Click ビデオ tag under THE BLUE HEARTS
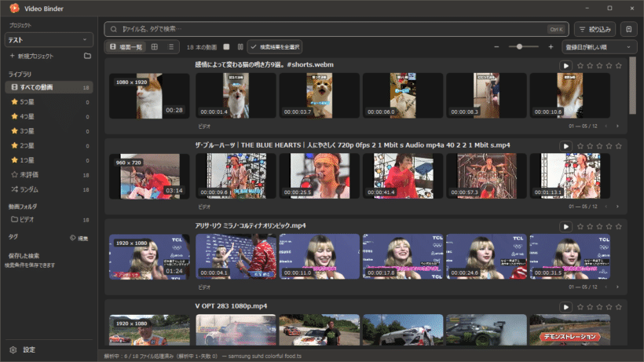 [204, 207]
